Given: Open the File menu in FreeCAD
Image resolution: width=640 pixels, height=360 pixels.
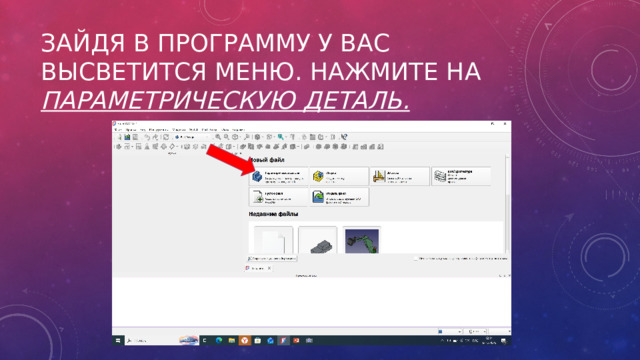Looking at the screenshot, I should (x=118, y=130).
